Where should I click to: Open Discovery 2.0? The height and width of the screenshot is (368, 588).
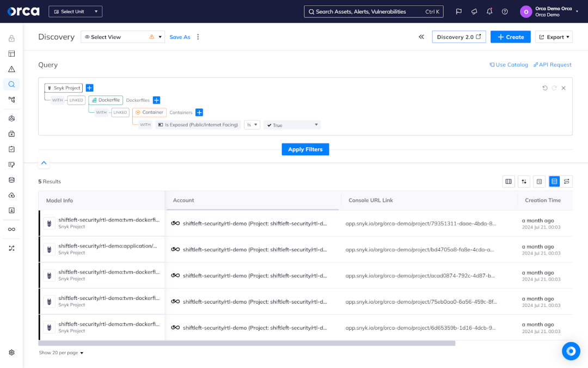pyautogui.click(x=459, y=37)
